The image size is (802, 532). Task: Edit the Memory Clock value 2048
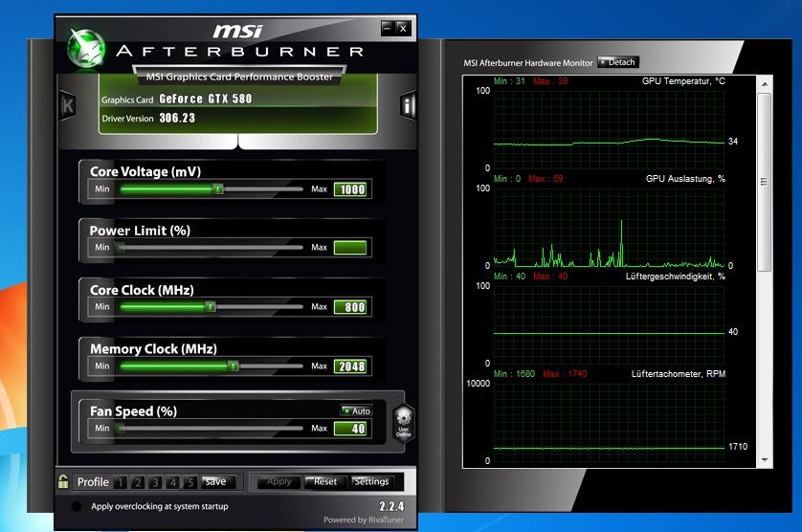[350, 366]
